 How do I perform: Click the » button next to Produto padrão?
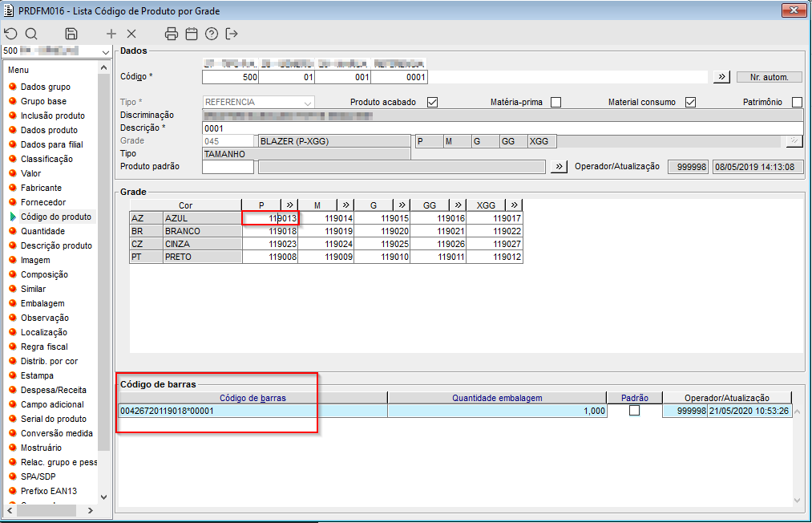[x=558, y=166]
